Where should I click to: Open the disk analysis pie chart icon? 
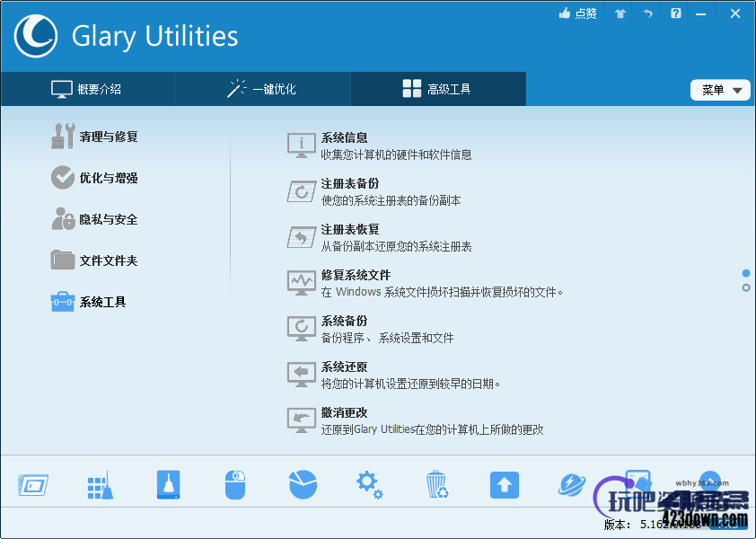pyautogui.click(x=303, y=484)
